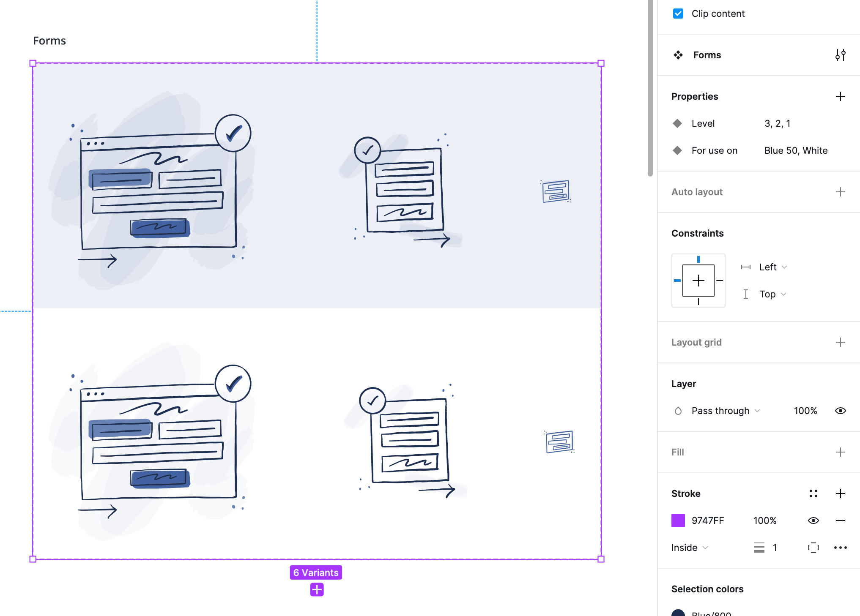Select small form icon on white background
The height and width of the screenshot is (616, 860).
(559, 442)
